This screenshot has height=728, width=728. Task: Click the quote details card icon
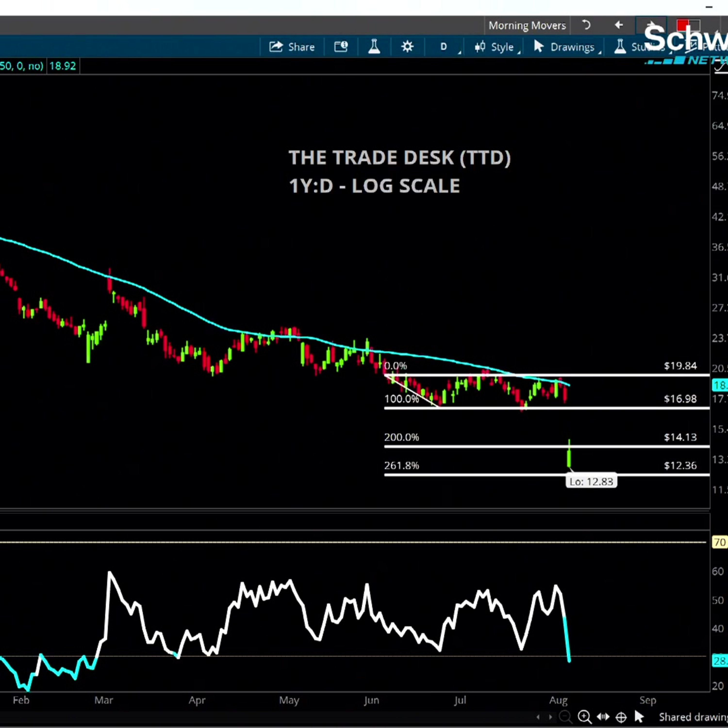[x=341, y=47]
